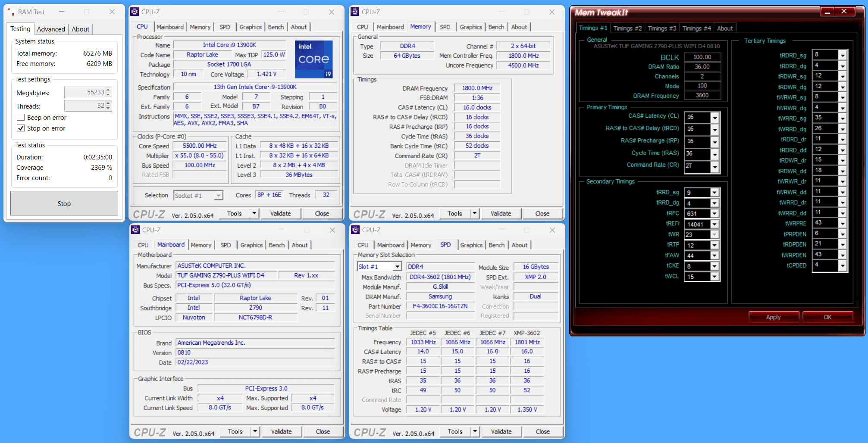Image resolution: width=868 pixels, height=443 pixels.
Task: Open the tWRPRE dropdown in Tertiary Timings
Action: coord(843,224)
